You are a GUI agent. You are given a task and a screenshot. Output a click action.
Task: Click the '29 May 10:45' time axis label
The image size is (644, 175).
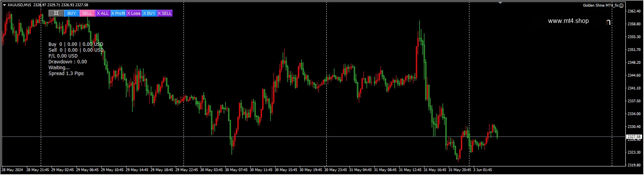coord(112,170)
